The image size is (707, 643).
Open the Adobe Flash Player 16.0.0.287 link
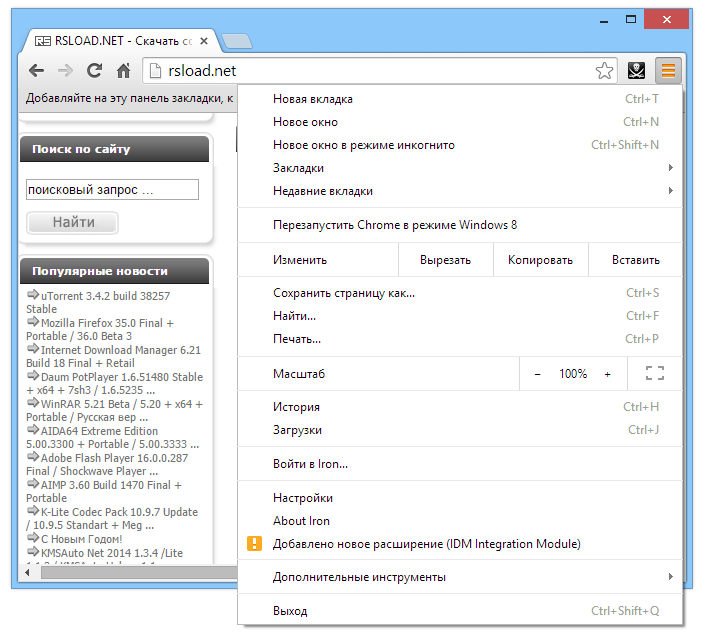107,464
